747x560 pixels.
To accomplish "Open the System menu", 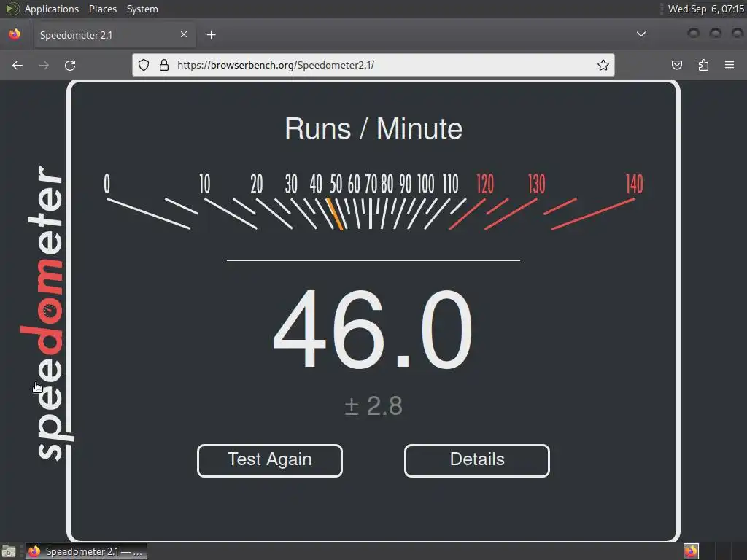I will [x=142, y=9].
